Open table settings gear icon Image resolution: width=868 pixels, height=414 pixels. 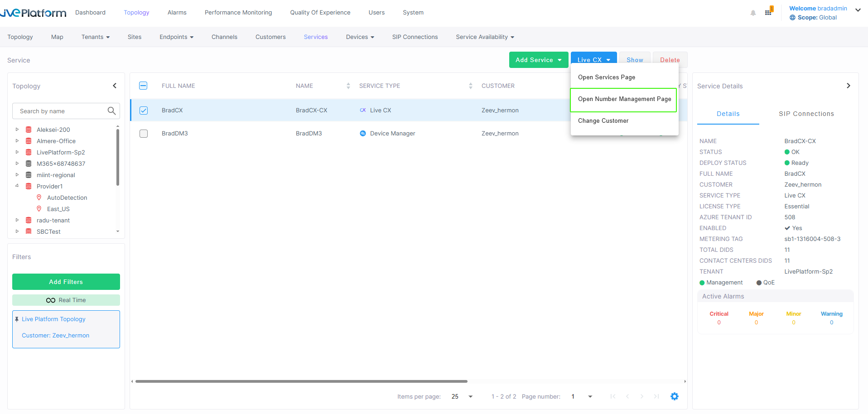pyautogui.click(x=675, y=396)
